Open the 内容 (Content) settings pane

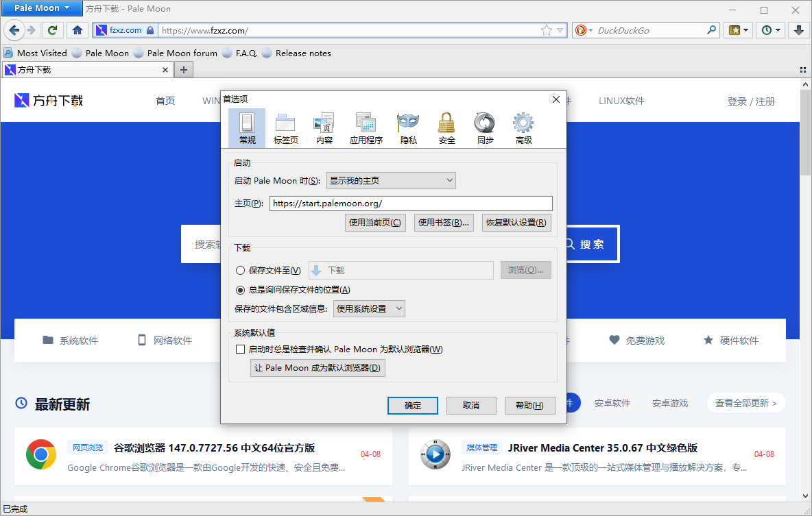point(324,127)
